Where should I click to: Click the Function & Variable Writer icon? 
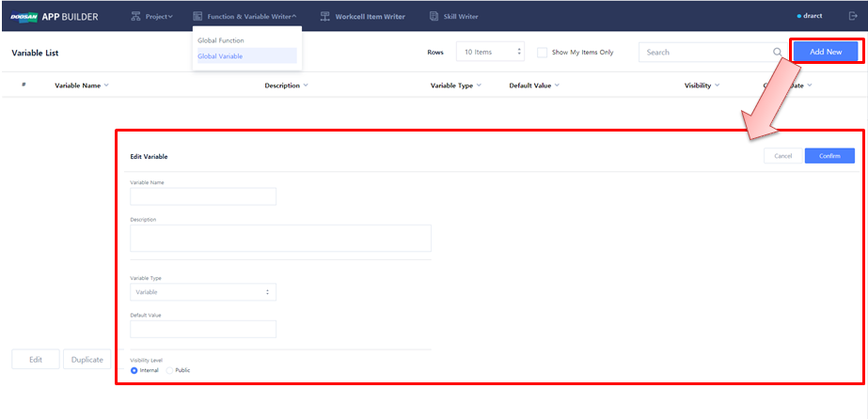point(197,16)
